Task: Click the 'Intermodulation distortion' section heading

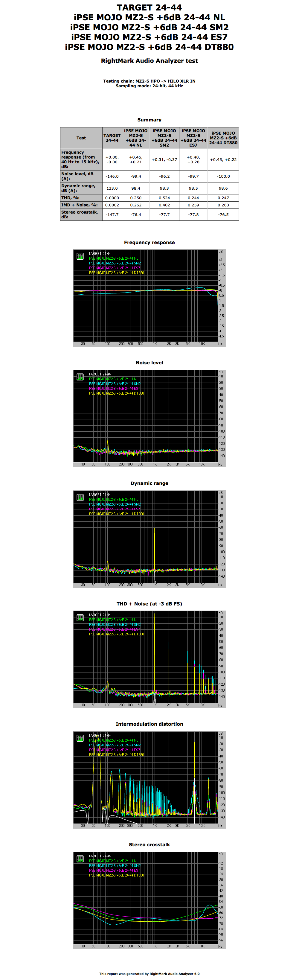Action: coord(149,724)
